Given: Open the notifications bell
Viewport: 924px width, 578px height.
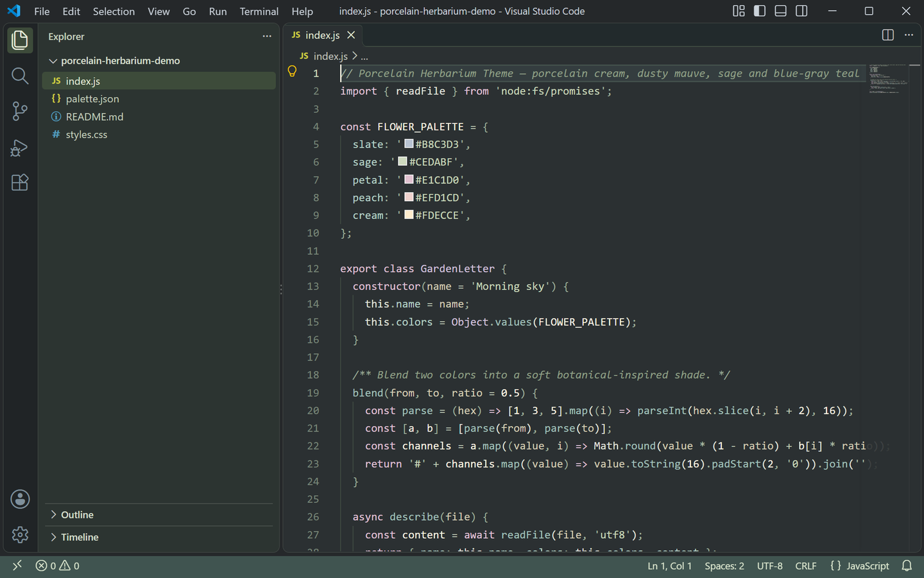Looking at the screenshot, I should pos(907,566).
